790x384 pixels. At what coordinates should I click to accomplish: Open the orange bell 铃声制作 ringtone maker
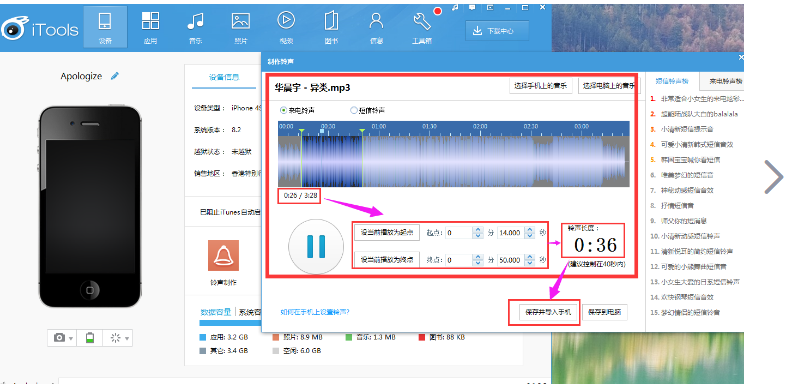(223, 255)
